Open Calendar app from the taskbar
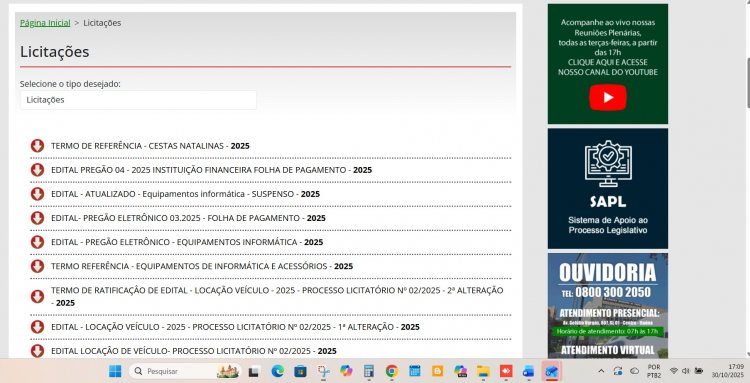 (x=415, y=371)
